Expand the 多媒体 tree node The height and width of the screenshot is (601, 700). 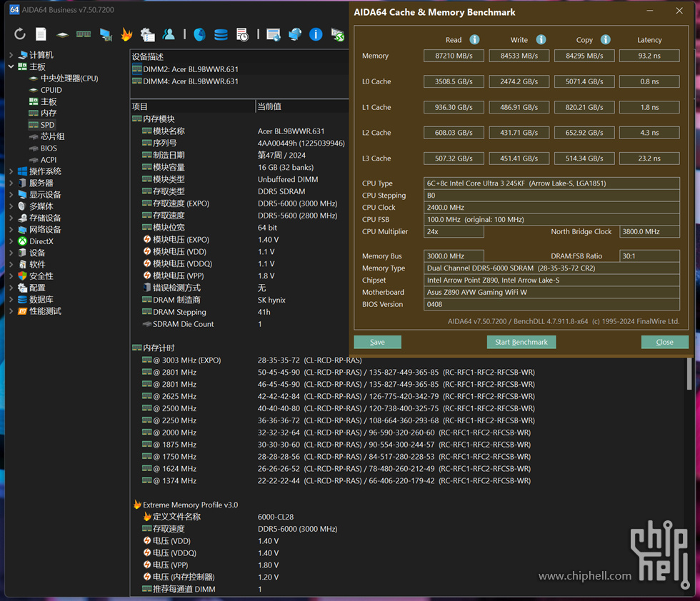(11, 206)
